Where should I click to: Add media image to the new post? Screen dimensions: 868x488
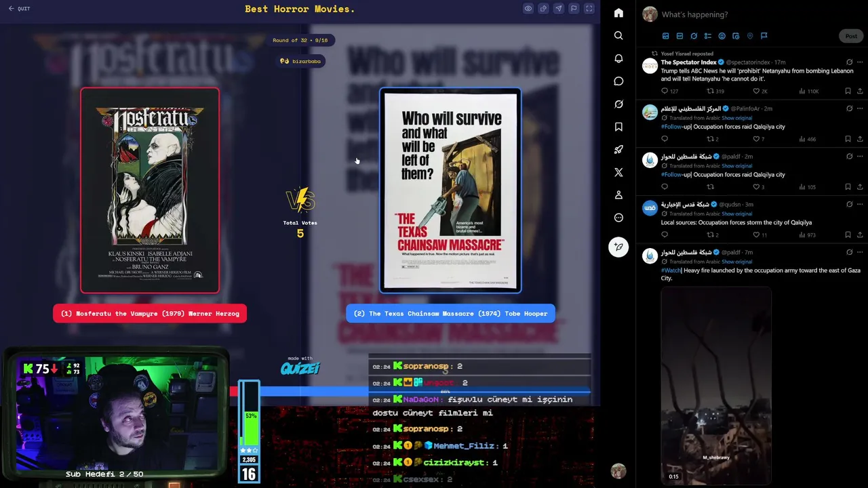point(665,36)
